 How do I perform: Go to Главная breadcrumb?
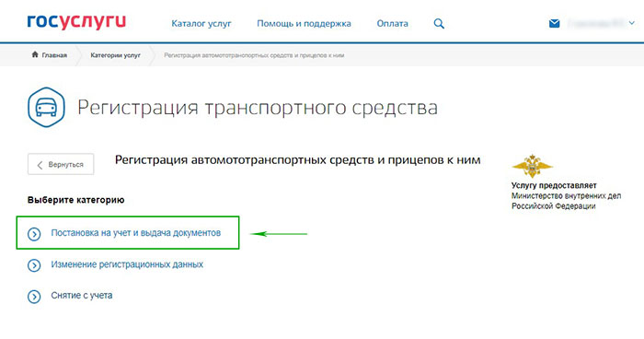click(54, 55)
